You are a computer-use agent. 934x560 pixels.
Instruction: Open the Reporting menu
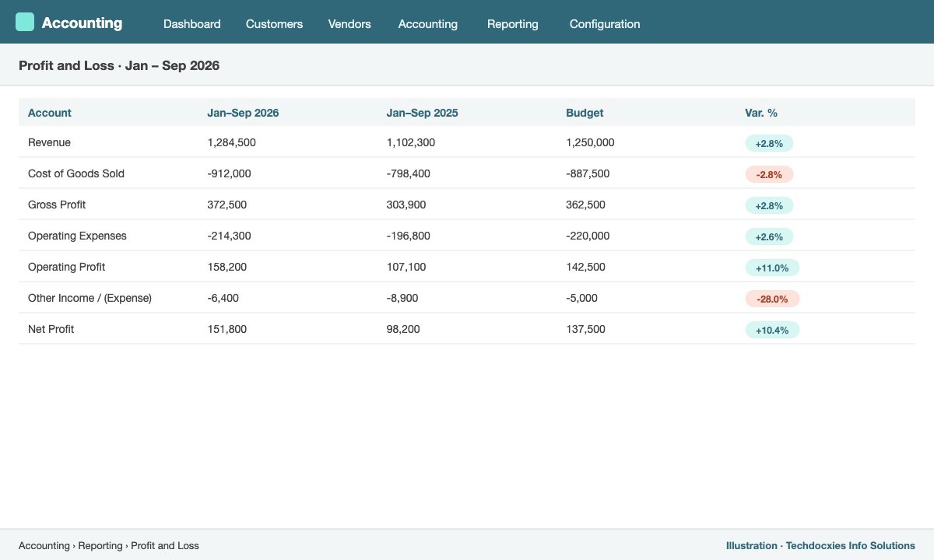(513, 24)
